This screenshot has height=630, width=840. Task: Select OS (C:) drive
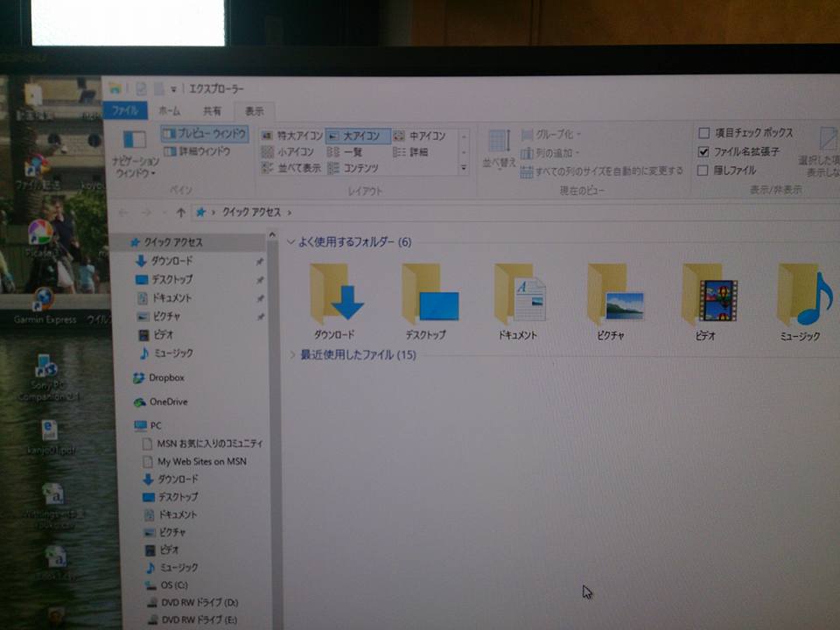pos(166,585)
